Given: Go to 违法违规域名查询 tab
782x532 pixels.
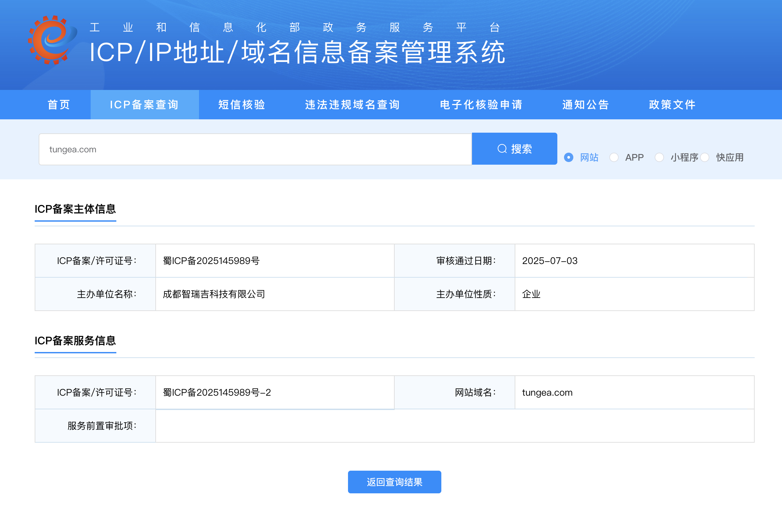Looking at the screenshot, I should [352, 105].
